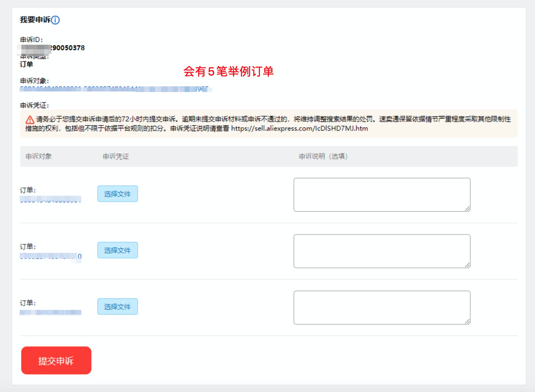This screenshot has height=392, width=535.
Task: Click the red warning triangle icon
Action: coord(30,120)
